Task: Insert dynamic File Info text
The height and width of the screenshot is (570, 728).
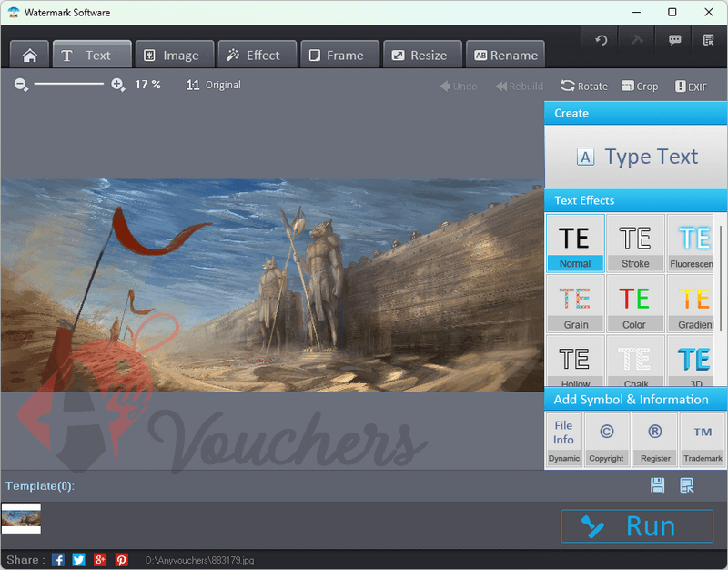Action: [x=562, y=439]
